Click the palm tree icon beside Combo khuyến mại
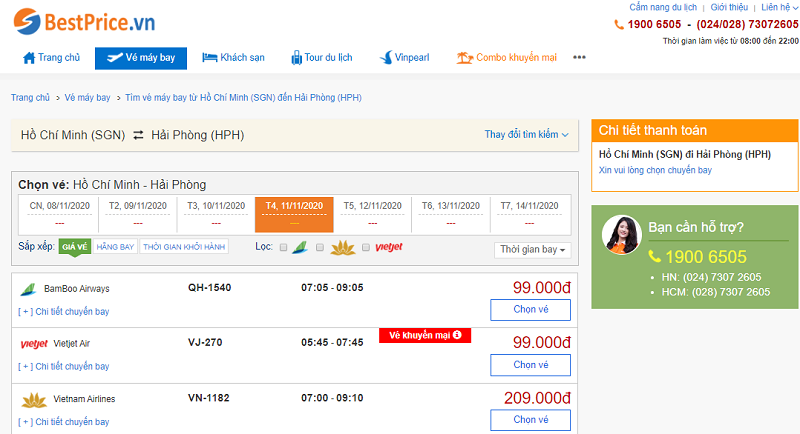 (x=464, y=58)
